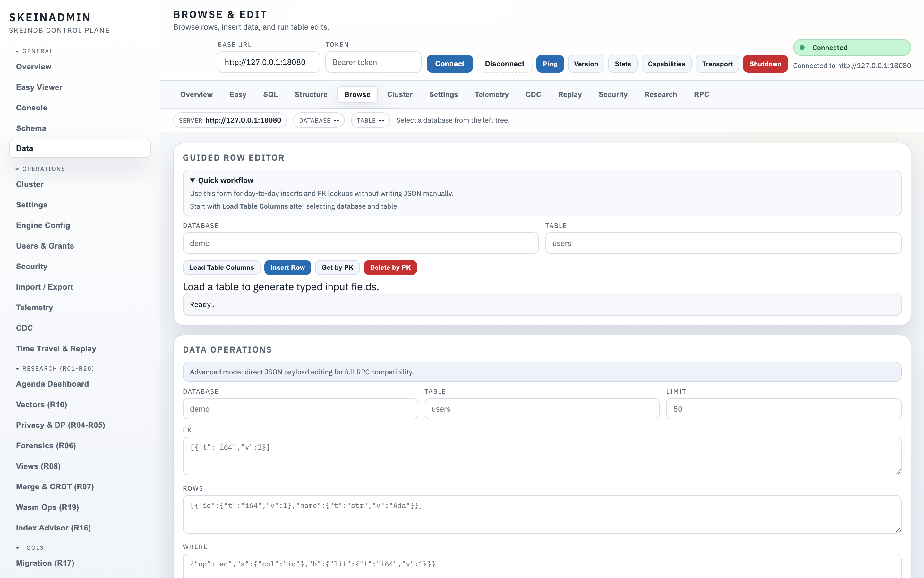924x578 pixels.
Task: Switch to the Security tab
Action: [613, 94]
